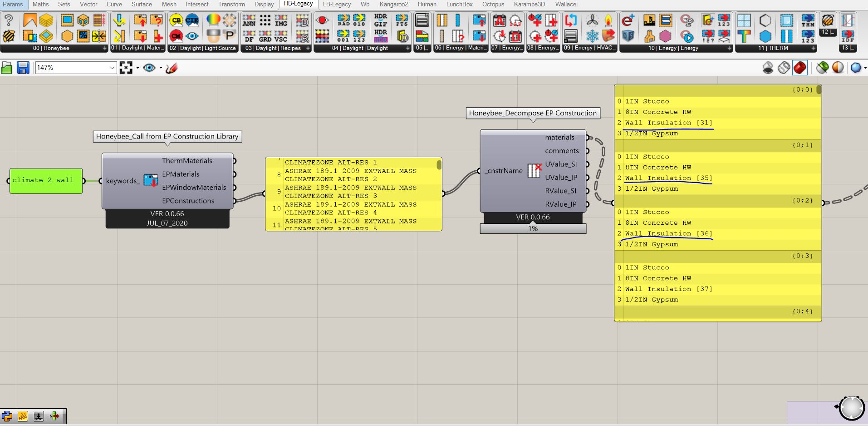Expand the 11 | THERM panel
The width and height of the screenshot is (868, 426).
point(813,48)
